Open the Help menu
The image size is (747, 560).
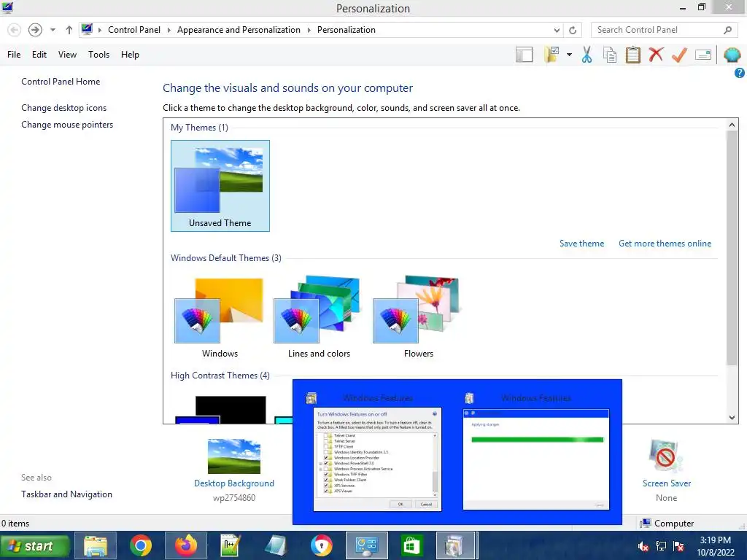click(x=130, y=55)
